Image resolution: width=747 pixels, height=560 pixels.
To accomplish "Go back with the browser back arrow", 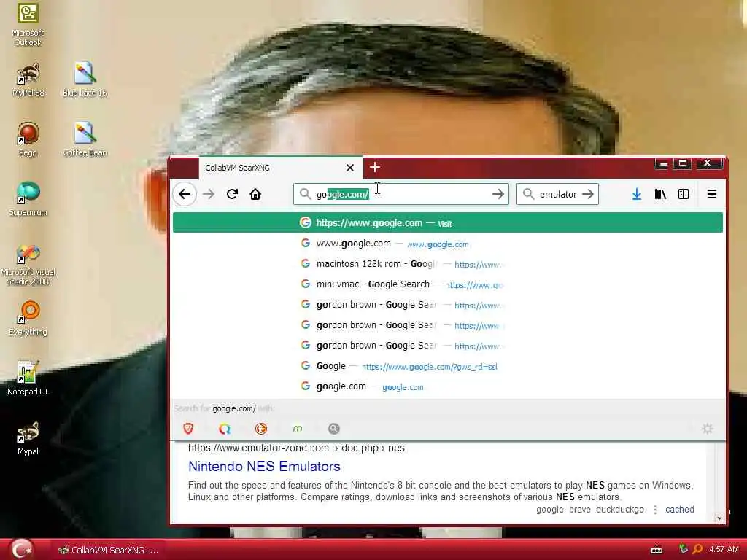I will [x=185, y=194].
